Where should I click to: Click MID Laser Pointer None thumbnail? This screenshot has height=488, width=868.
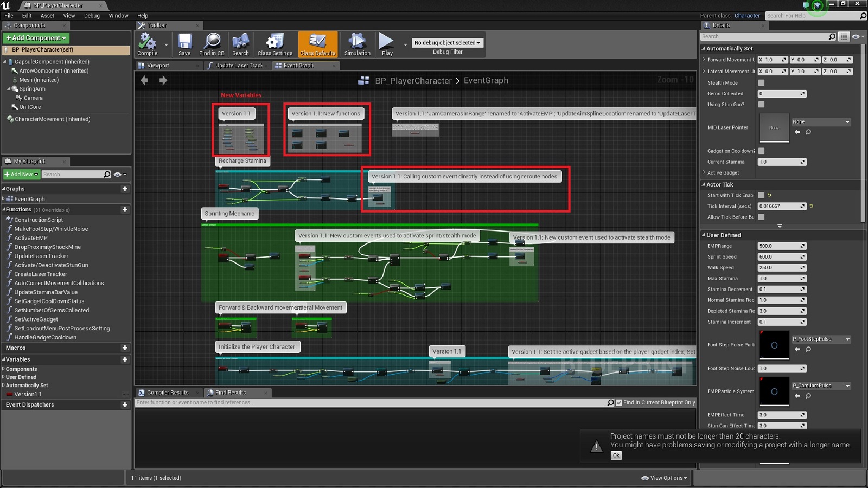(774, 128)
